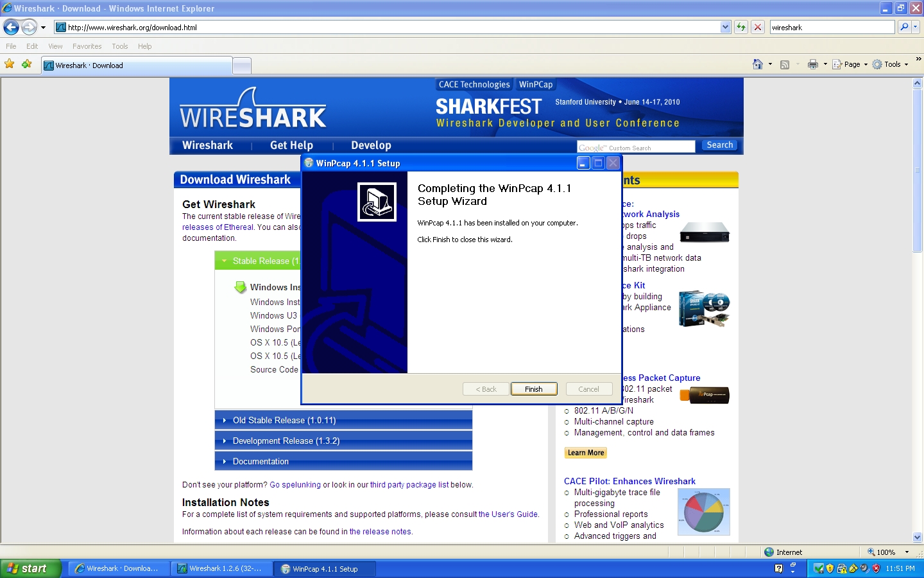This screenshot has height=578, width=924.
Task: Click the Start button
Action: click(x=31, y=568)
